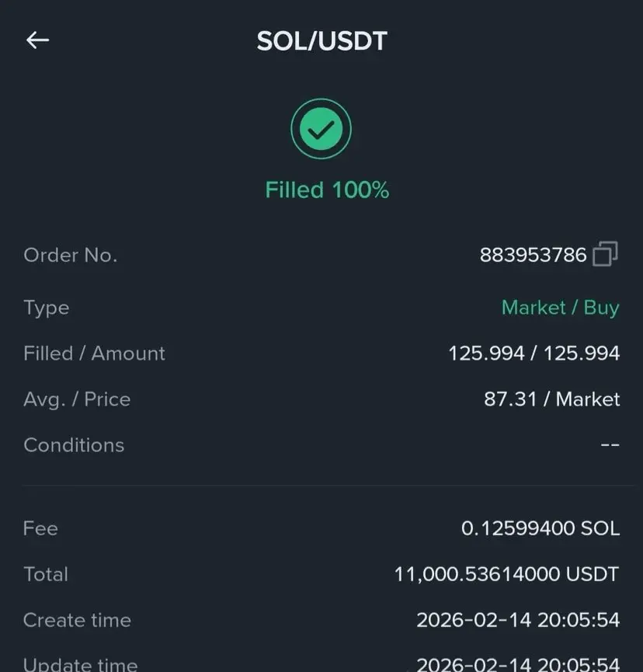Tap the Order No. label
Screen dimensions: 643x672
[70, 255]
